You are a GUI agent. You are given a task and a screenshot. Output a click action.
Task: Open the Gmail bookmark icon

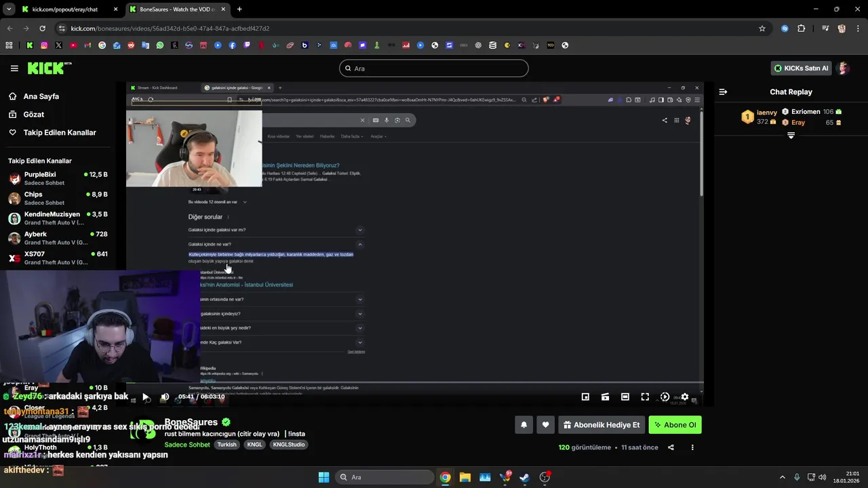87,45
